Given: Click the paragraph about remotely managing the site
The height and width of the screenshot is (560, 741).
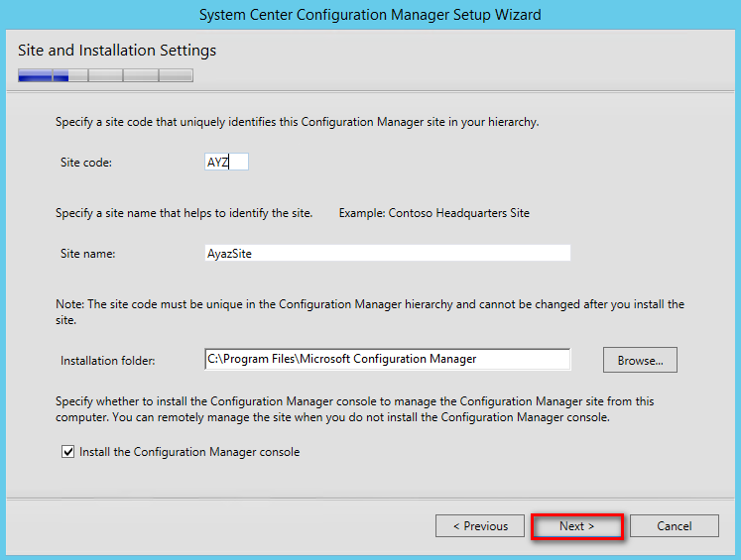Looking at the screenshot, I should tap(355, 409).
